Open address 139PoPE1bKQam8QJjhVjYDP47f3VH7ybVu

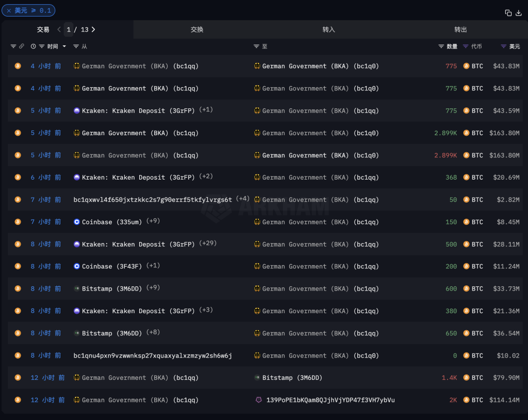tap(330, 400)
